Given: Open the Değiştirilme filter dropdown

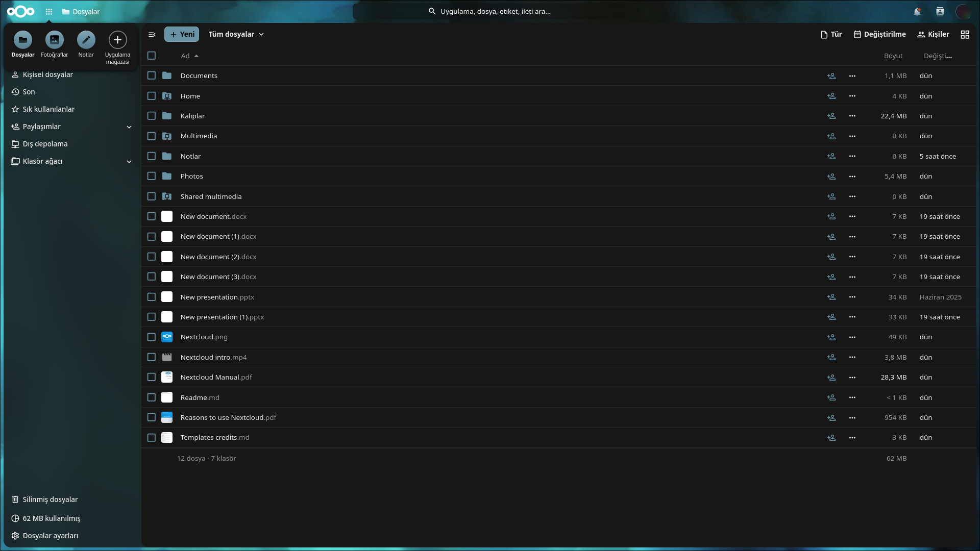Looking at the screenshot, I should pos(880,34).
